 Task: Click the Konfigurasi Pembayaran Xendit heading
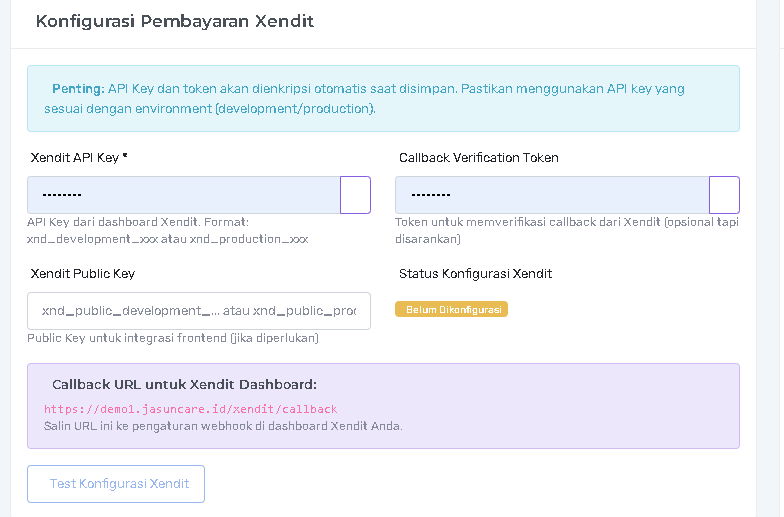pos(175,21)
